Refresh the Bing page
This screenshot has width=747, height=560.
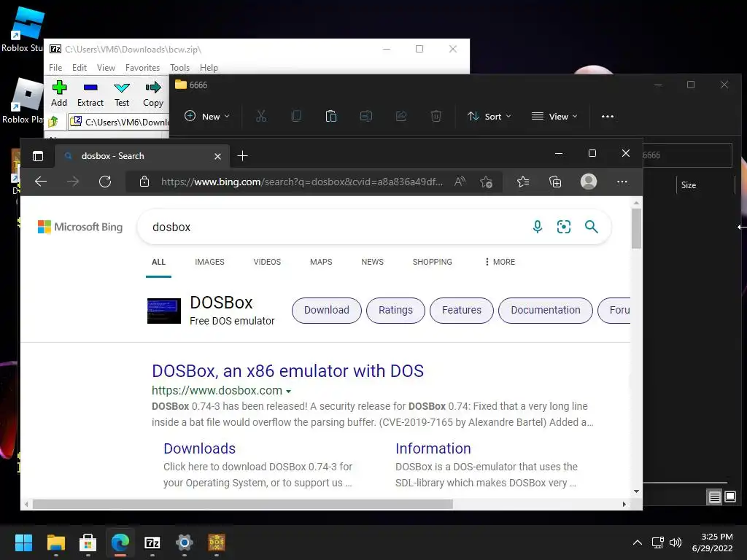105,182
